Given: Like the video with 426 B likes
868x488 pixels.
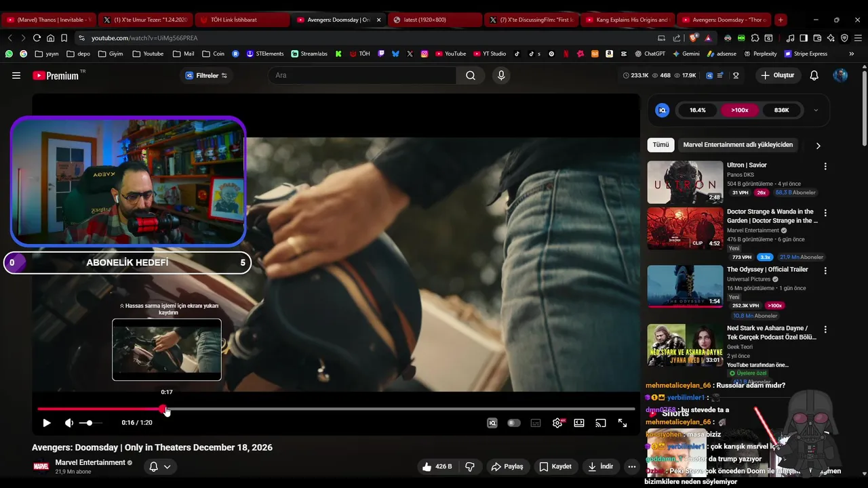Looking at the screenshot, I should coord(436,466).
